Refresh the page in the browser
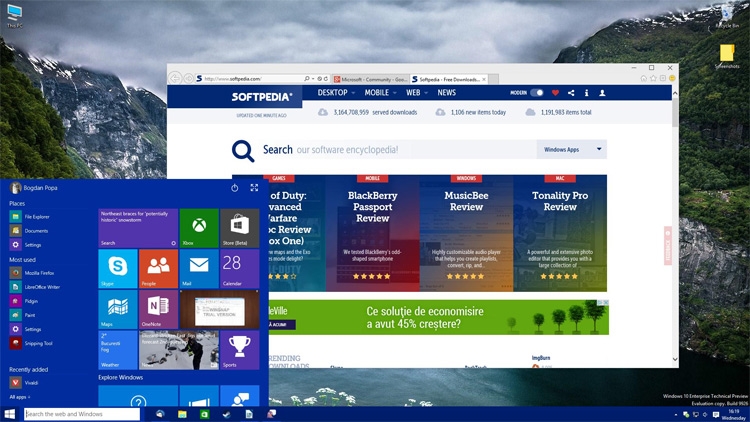 [x=326, y=78]
